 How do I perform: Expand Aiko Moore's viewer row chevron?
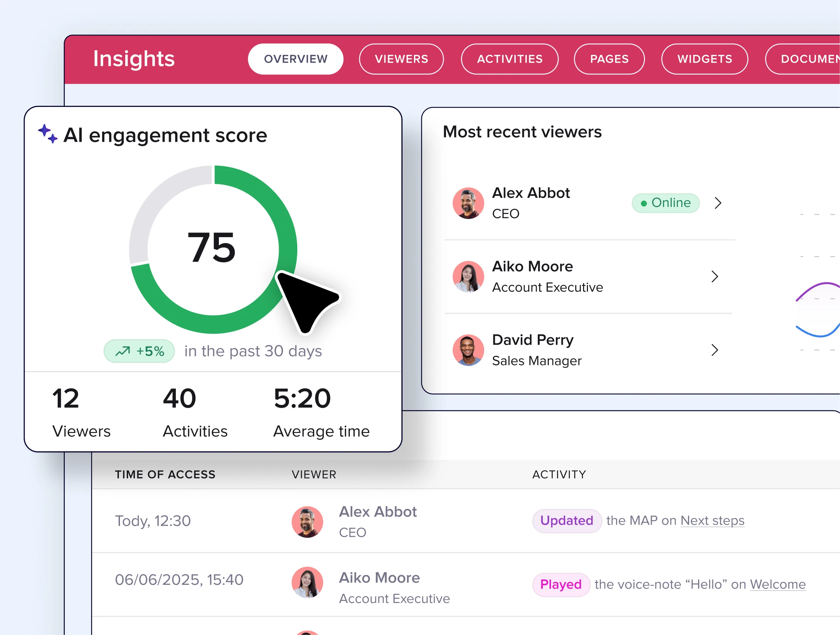pos(714,277)
